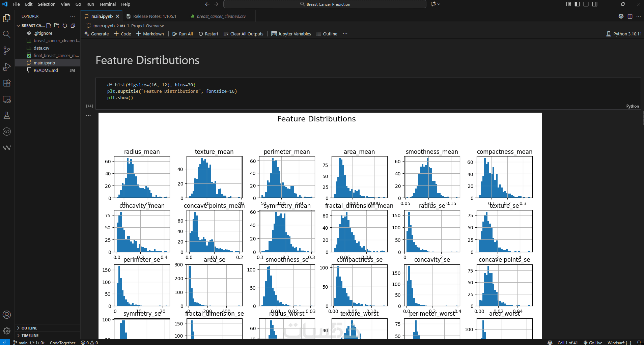
Task: Open Jupyter Variables panel
Action: tap(291, 34)
